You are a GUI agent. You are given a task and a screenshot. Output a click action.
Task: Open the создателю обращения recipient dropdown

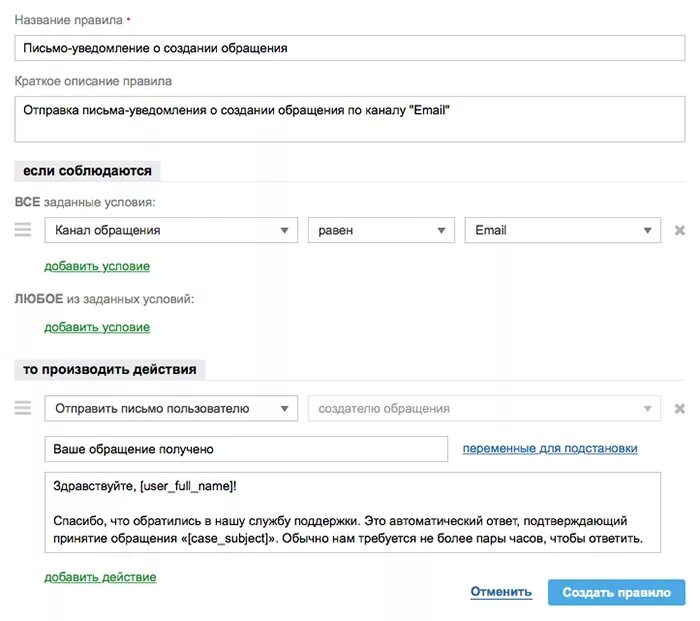pyautogui.click(x=484, y=408)
